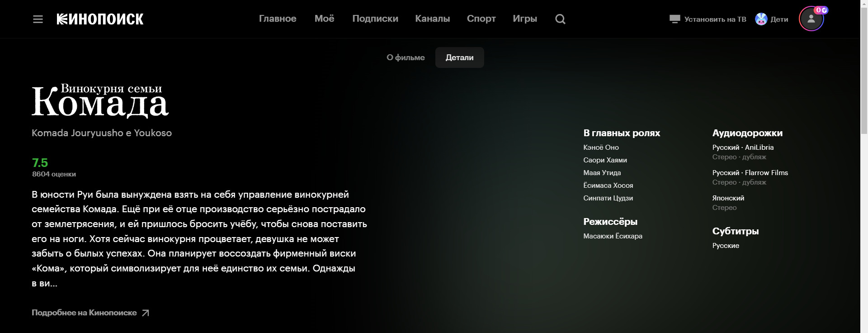Screen dimensions: 868x333
Task: Select the Детали tab
Action: (459, 57)
